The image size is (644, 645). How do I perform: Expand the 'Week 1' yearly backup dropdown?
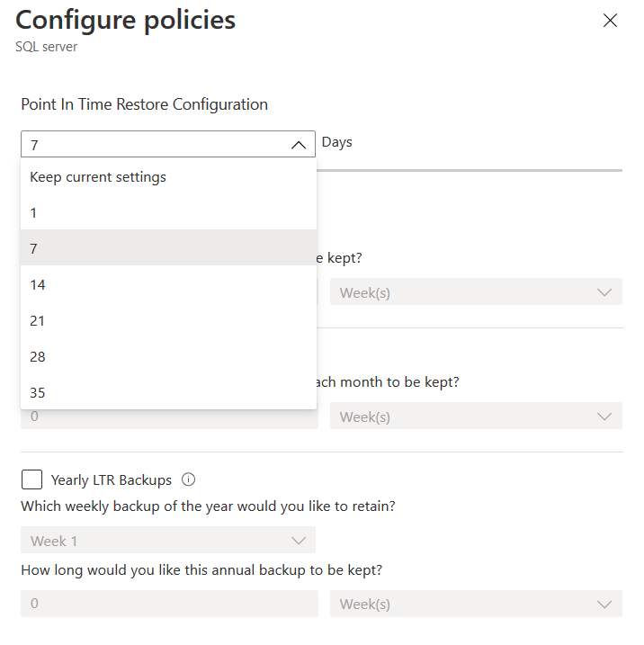click(167, 541)
